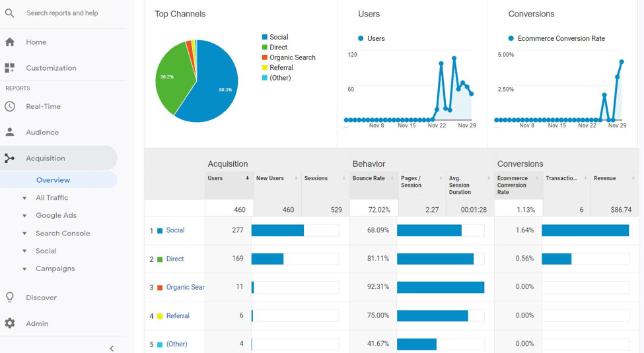Click the search magnifier icon
The width and height of the screenshot is (644, 353).
pos(9,13)
